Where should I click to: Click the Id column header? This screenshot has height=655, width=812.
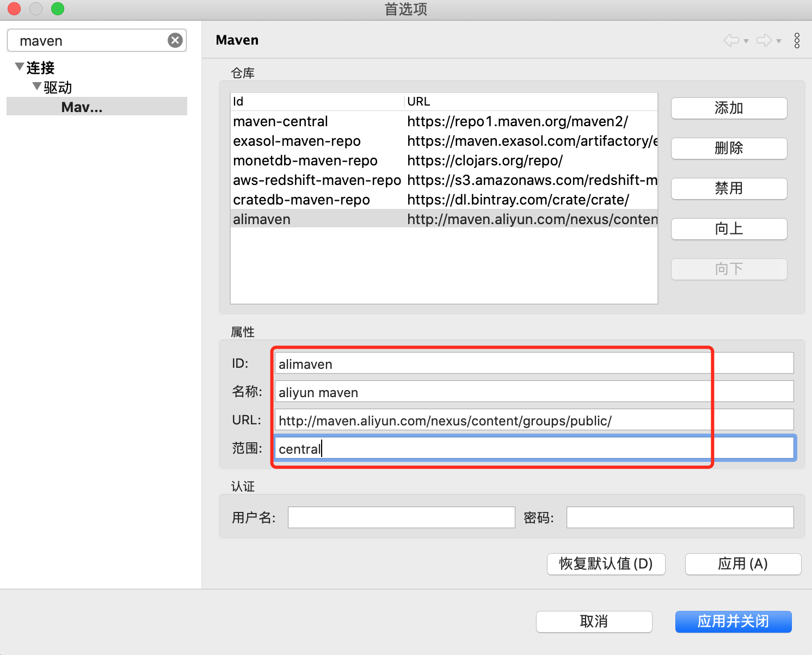(x=317, y=102)
